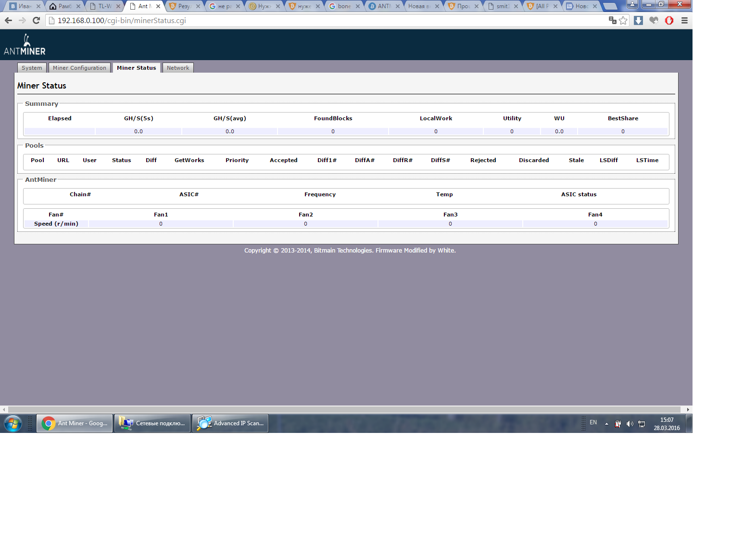Go to the Network tab
Screen dimensions: 756x533
point(178,68)
